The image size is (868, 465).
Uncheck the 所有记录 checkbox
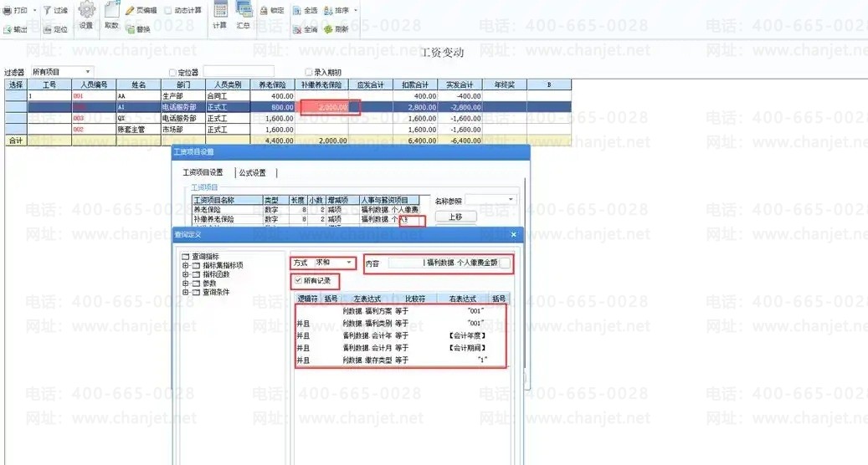297,280
